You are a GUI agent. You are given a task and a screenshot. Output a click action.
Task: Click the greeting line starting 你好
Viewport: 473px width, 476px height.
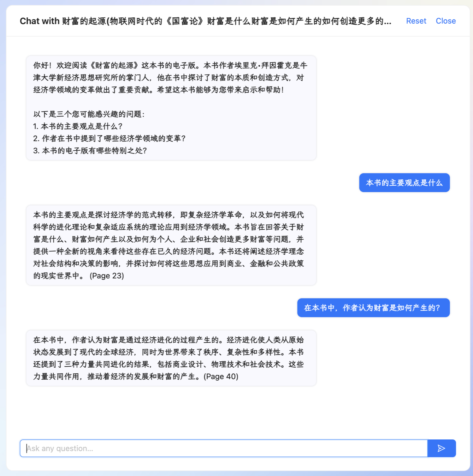point(170,65)
